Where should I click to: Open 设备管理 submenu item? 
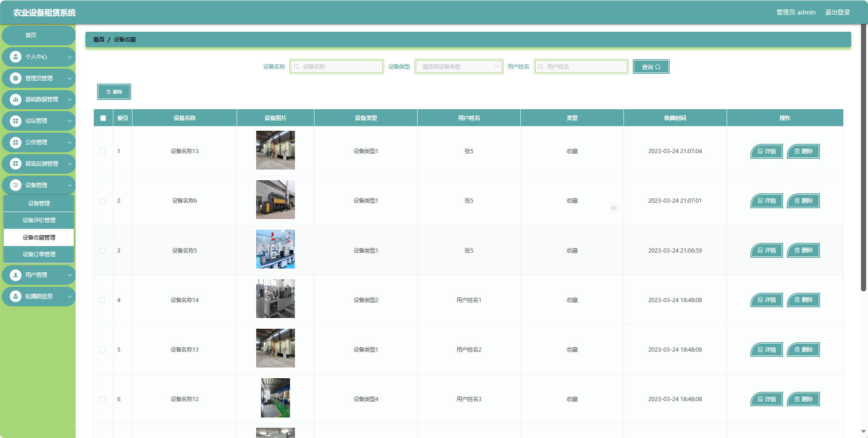coord(39,203)
